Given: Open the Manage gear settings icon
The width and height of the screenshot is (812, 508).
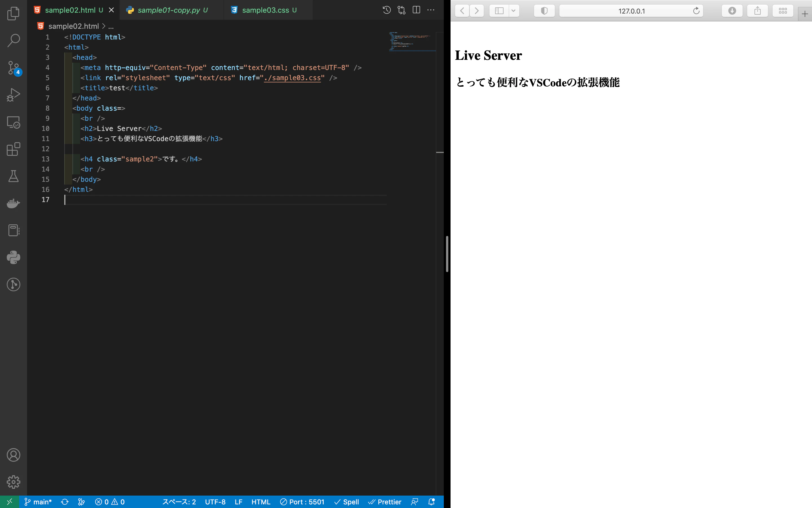Looking at the screenshot, I should [x=14, y=482].
